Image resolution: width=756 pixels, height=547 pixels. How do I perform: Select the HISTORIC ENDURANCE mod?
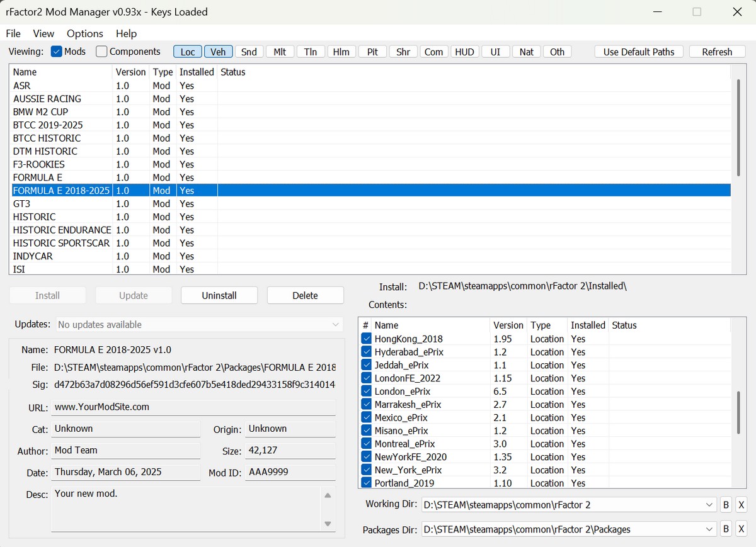pyautogui.click(x=371, y=230)
